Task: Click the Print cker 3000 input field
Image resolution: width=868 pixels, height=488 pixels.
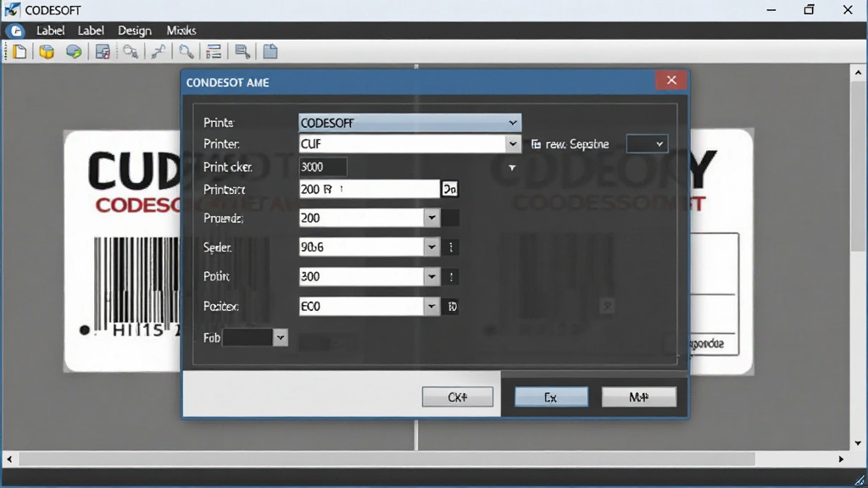Action: point(323,167)
